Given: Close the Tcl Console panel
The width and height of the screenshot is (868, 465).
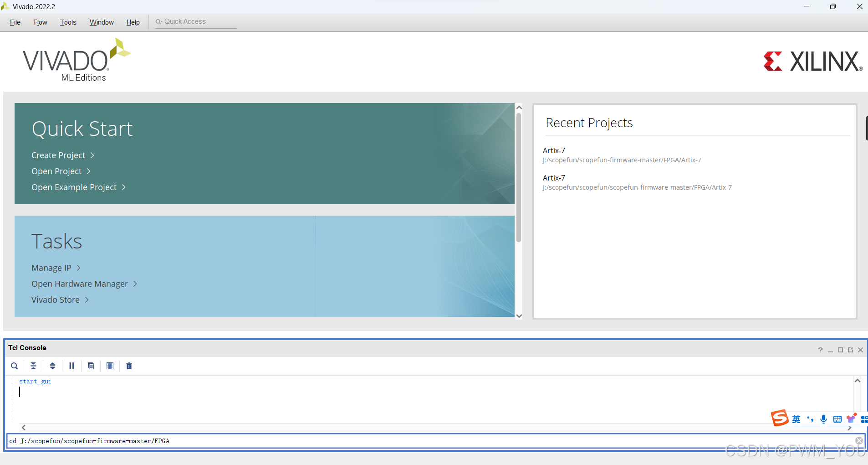Looking at the screenshot, I should (860, 350).
